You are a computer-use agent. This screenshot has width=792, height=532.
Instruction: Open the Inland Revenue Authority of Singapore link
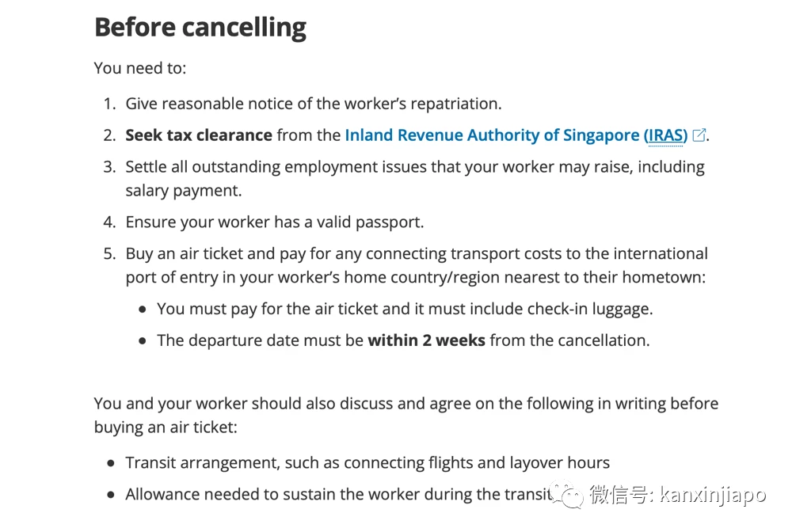pos(516,135)
